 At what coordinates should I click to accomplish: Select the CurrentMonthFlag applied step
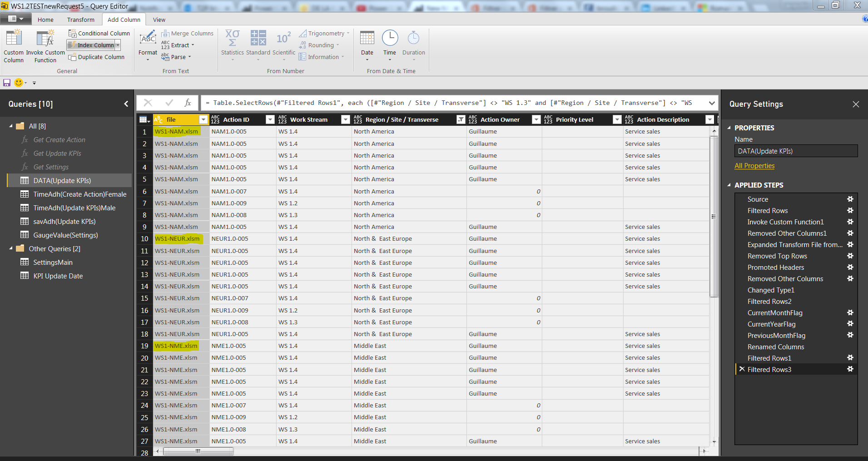775,312
